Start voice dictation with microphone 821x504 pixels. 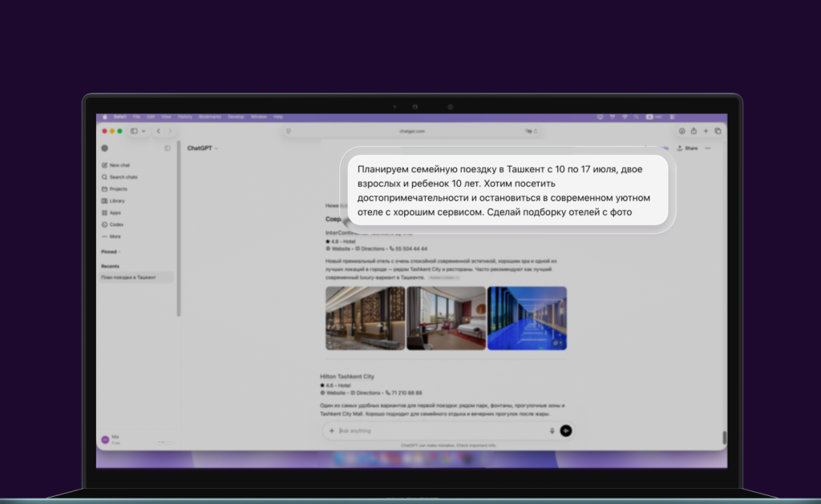pyautogui.click(x=552, y=431)
